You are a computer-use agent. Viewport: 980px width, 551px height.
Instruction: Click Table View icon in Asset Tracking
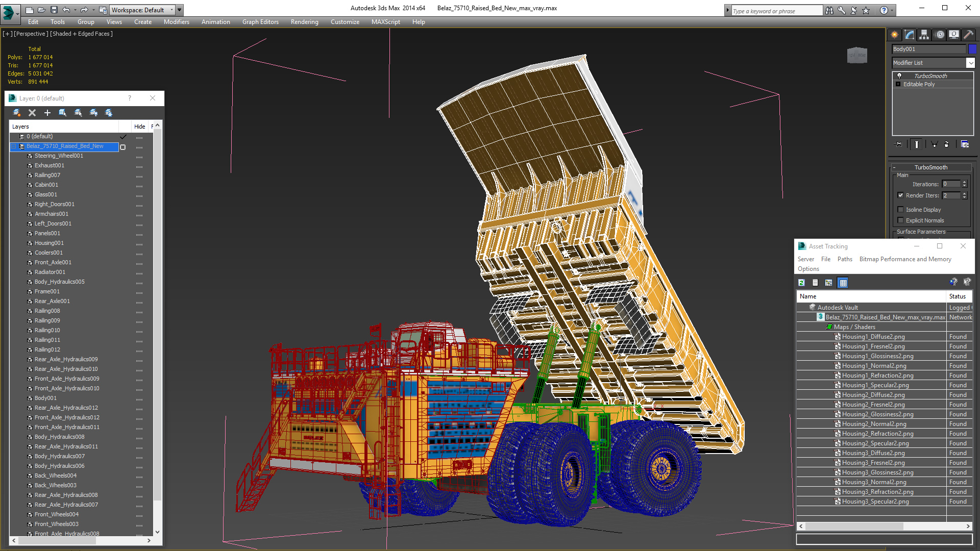click(x=843, y=283)
